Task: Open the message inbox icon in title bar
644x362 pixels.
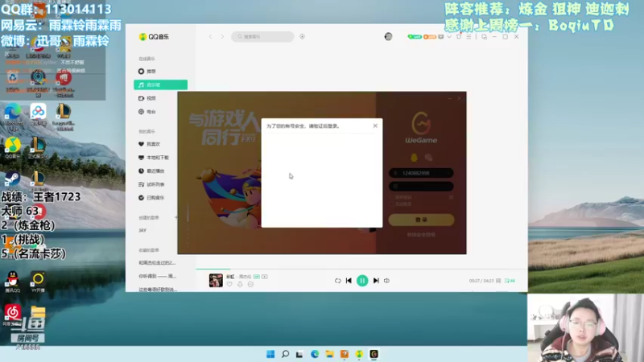Action: click(x=440, y=36)
